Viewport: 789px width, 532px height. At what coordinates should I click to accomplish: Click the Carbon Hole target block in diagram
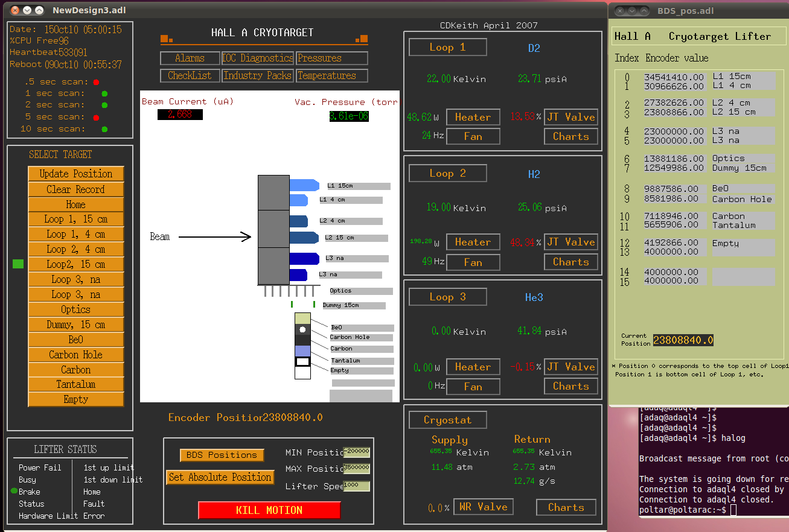[302, 330]
